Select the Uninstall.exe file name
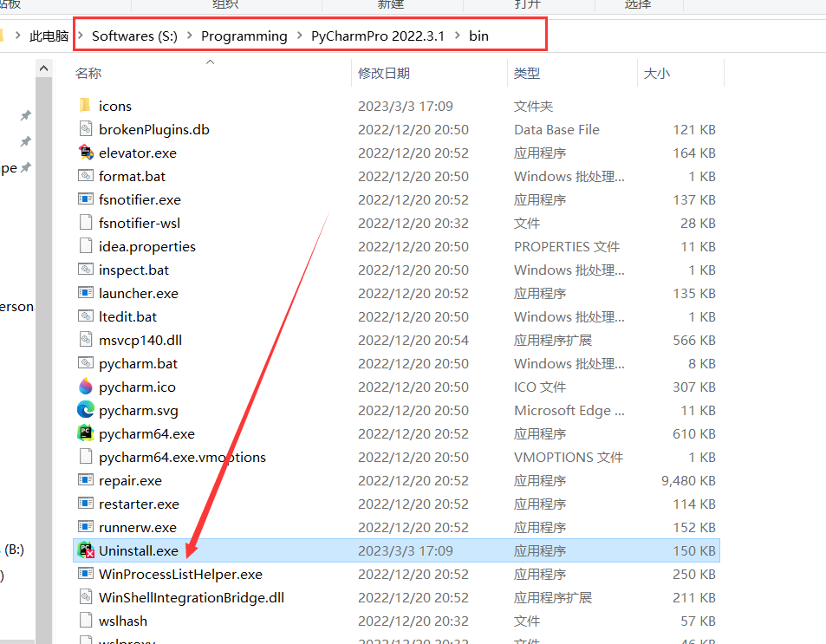This screenshot has height=644, width=826. pos(139,550)
